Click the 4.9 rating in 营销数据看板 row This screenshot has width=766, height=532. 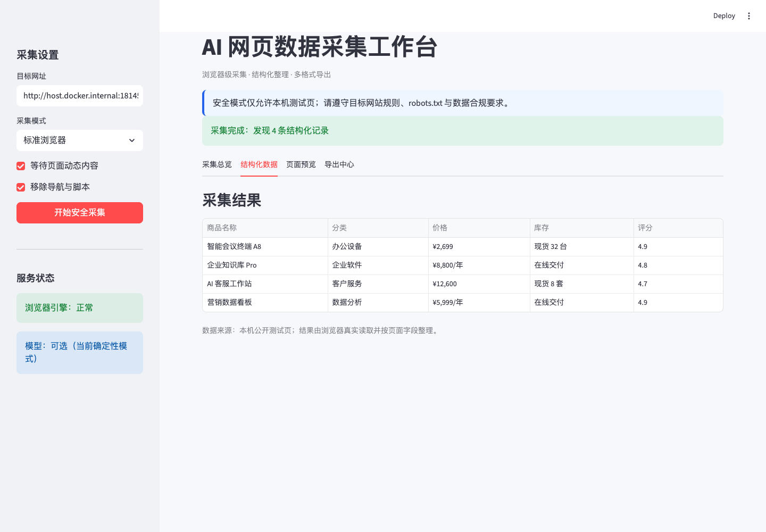pyautogui.click(x=678, y=303)
